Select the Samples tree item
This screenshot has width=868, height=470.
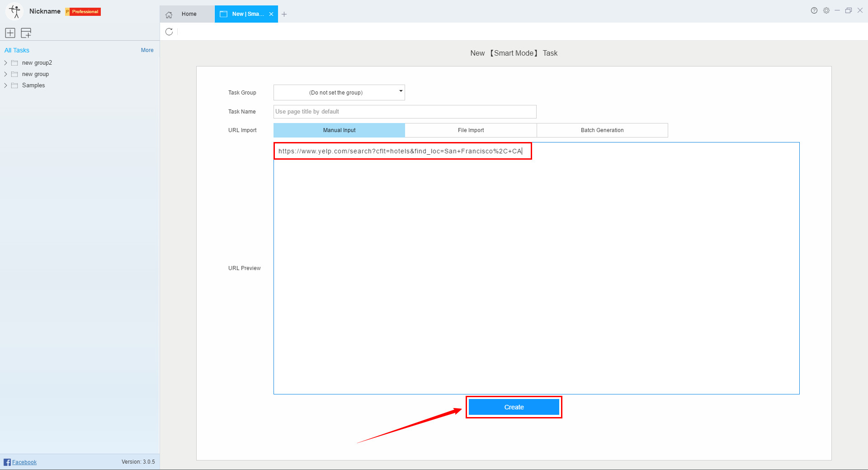(x=33, y=85)
